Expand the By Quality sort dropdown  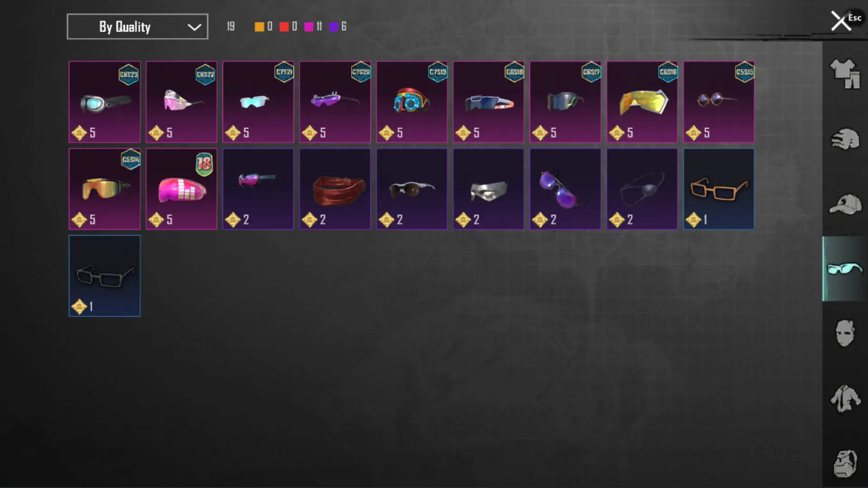coord(137,27)
